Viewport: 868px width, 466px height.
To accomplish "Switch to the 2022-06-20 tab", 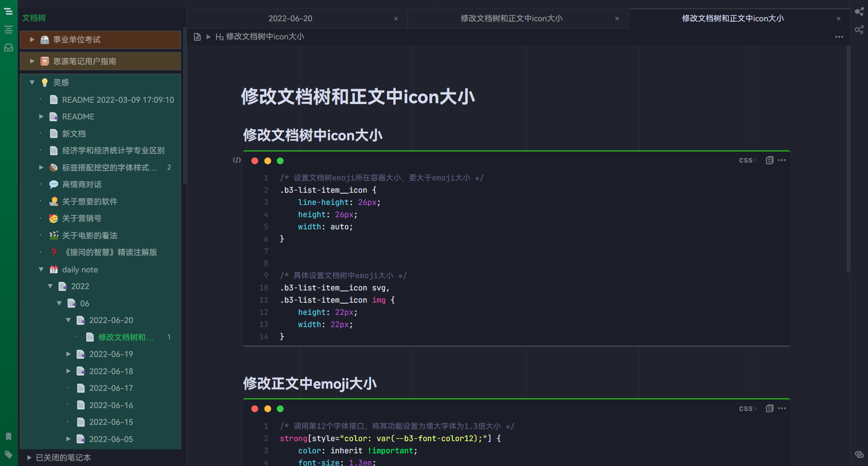I will (290, 19).
